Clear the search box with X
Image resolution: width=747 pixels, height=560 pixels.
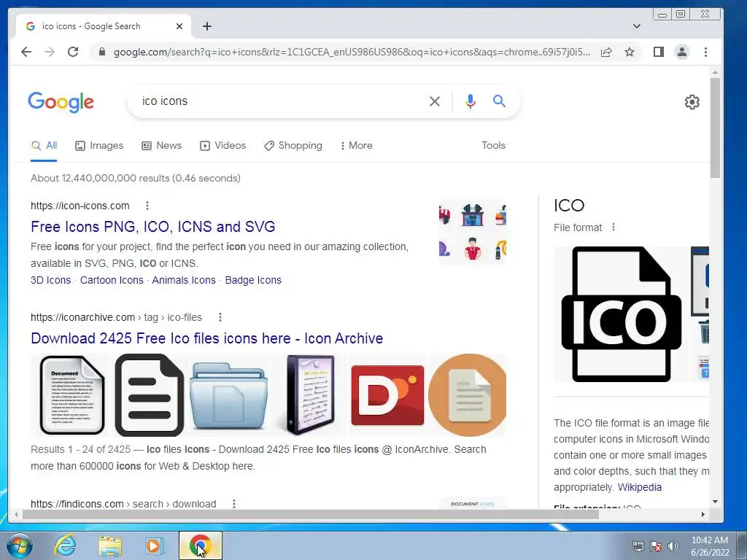435,101
